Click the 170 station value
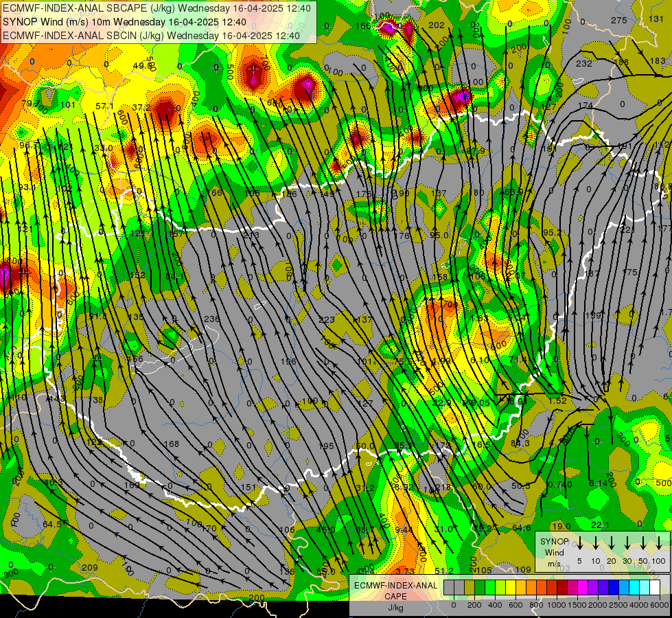The image size is (672, 618). [x=209, y=528]
